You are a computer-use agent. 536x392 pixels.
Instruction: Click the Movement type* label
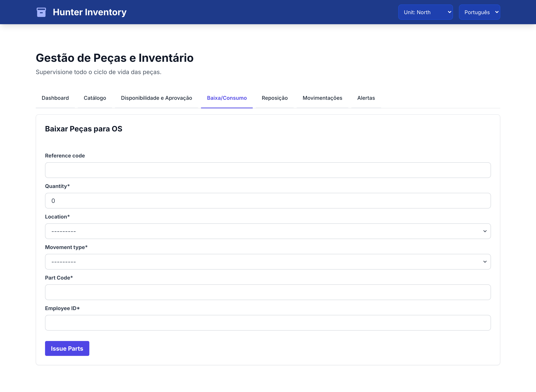coord(66,247)
